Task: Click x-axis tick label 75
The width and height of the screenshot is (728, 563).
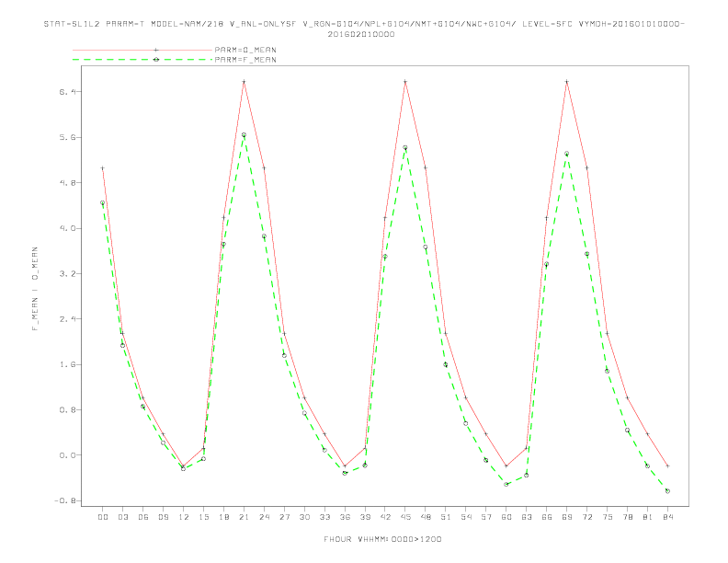Action: 608,517
